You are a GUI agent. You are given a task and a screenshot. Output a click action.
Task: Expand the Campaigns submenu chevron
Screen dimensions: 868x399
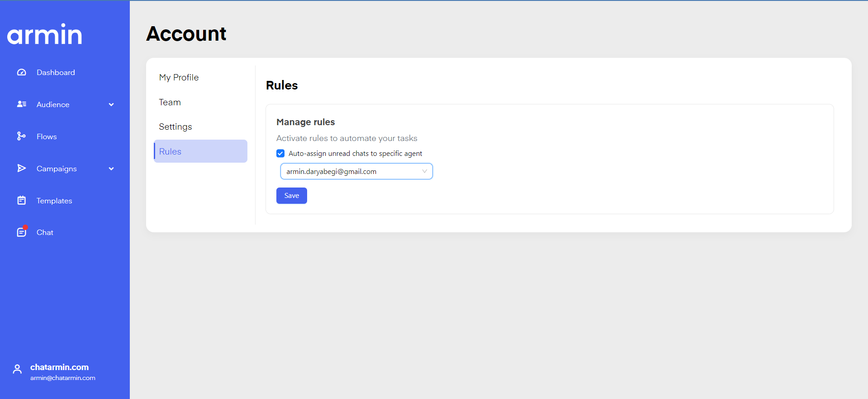111,169
